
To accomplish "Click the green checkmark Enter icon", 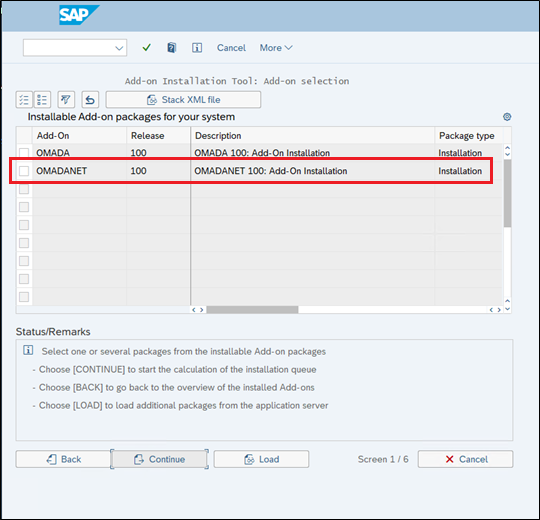I will tap(147, 48).
